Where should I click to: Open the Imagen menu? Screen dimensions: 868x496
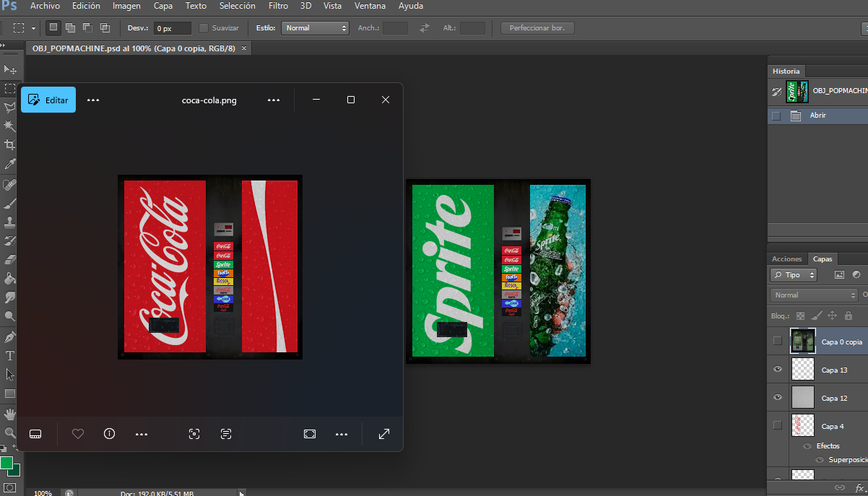[x=127, y=6]
